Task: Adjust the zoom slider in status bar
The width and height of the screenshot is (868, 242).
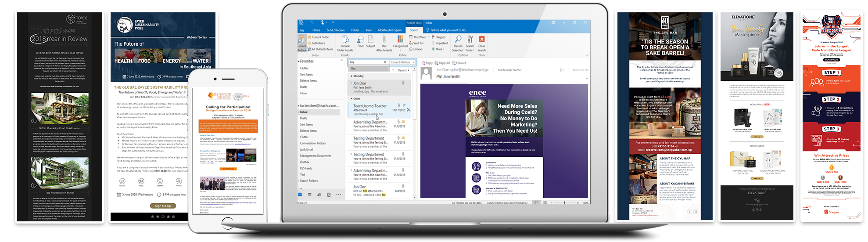Action: click(x=564, y=203)
